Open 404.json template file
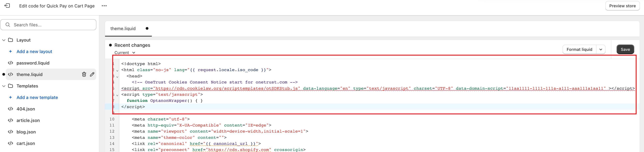 (x=26, y=109)
